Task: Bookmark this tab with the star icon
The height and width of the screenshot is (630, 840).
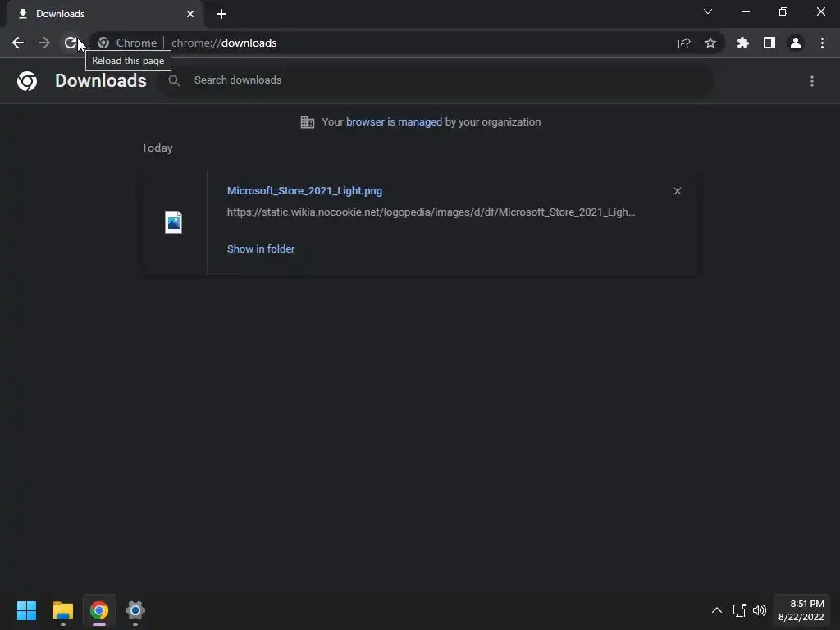Action: point(710,43)
